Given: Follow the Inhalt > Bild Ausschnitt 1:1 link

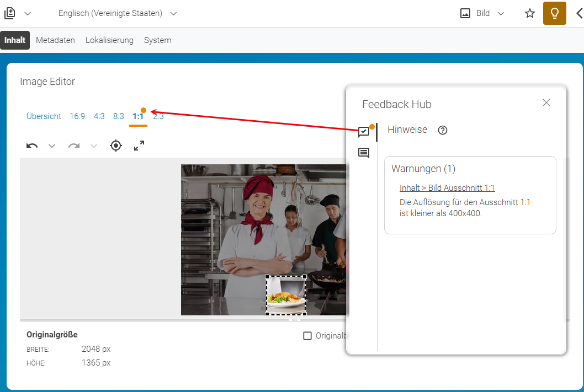Looking at the screenshot, I should tap(447, 188).
